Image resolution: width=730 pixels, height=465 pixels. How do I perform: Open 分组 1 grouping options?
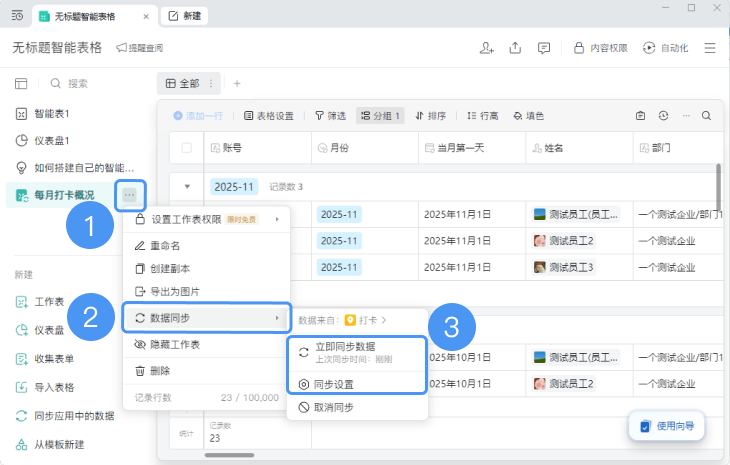pyautogui.click(x=380, y=116)
